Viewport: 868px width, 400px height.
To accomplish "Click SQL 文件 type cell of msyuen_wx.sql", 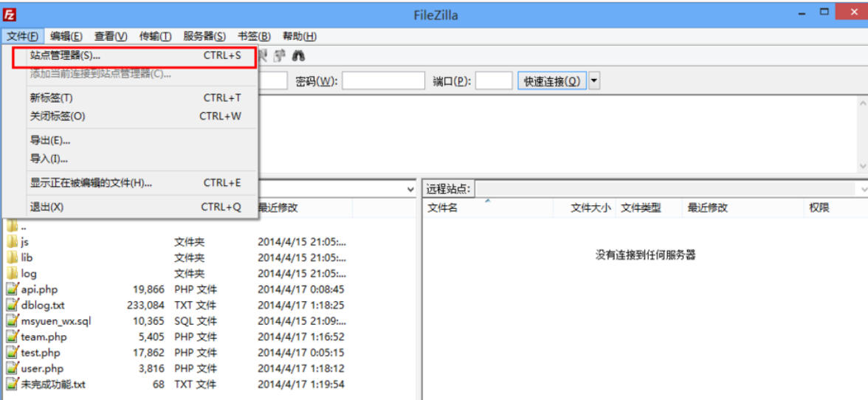I will point(196,321).
